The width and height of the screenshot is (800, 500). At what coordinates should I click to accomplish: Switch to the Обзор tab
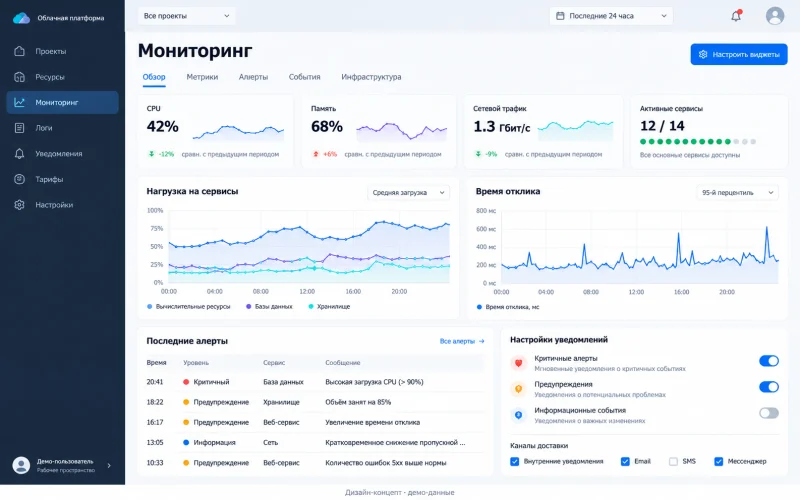(x=154, y=77)
